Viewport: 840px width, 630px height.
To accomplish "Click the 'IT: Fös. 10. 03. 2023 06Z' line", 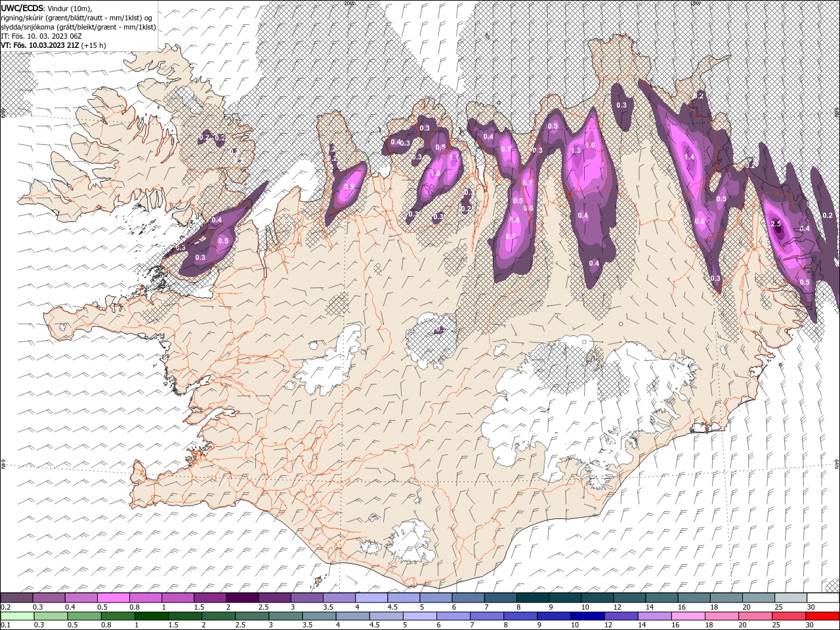I will [41, 35].
